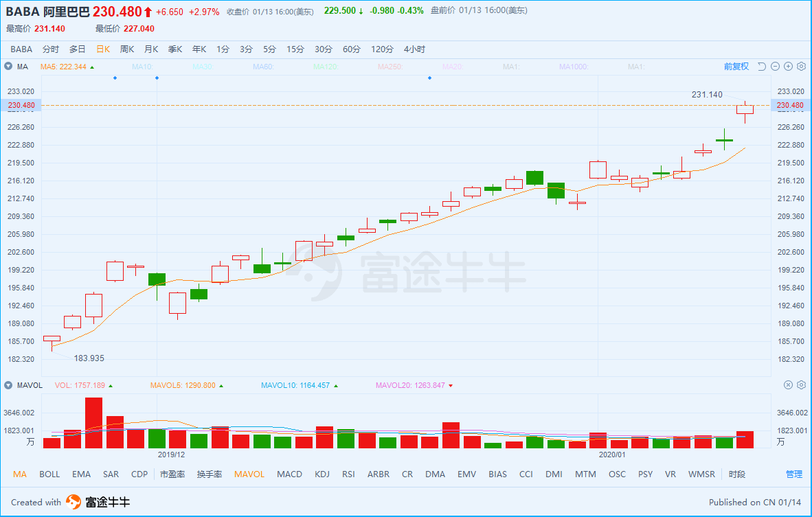Enable the MACD sub-indicator
812x517 pixels.
click(x=289, y=474)
